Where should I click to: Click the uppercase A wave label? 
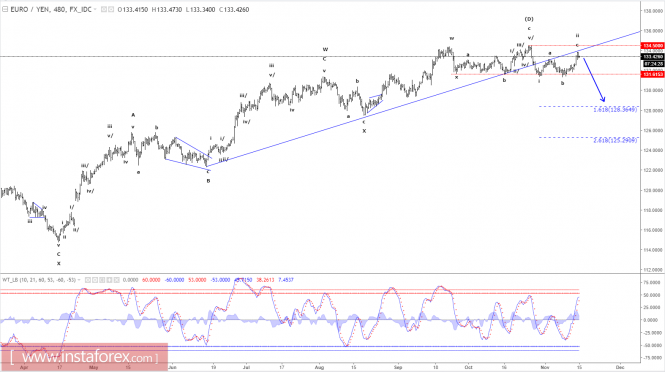(x=133, y=115)
